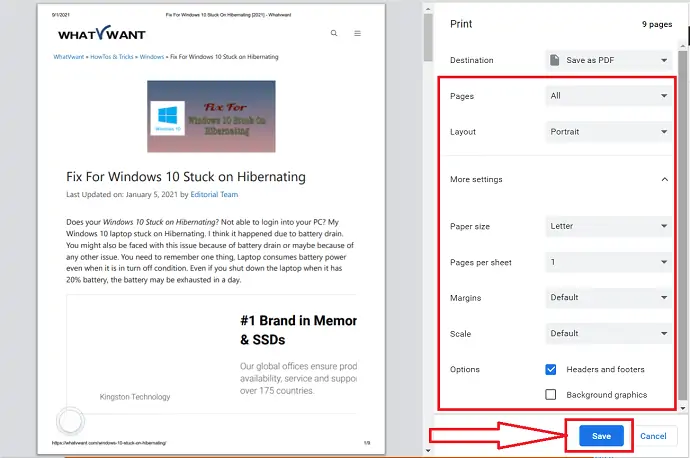Click the circular loading icon in the ad
Viewport: 690px width, 458px height.
70,421
